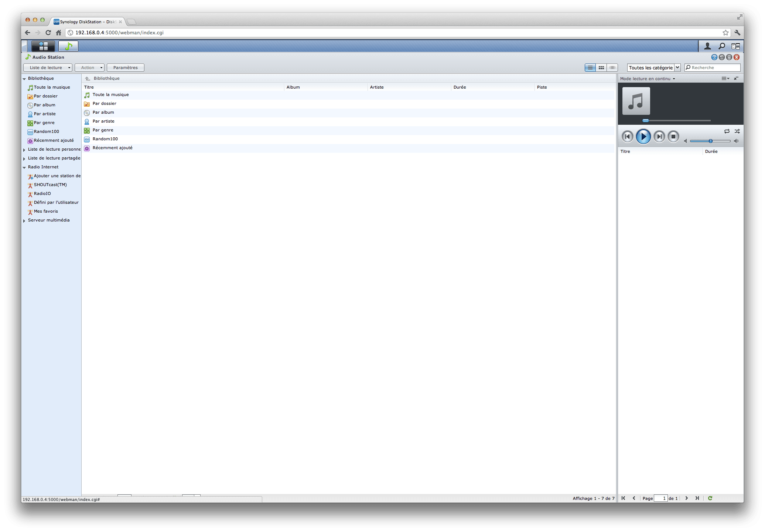Open the Liste de lecture dropdown
Image resolution: width=765 pixels, height=532 pixels.
click(x=48, y=68)
